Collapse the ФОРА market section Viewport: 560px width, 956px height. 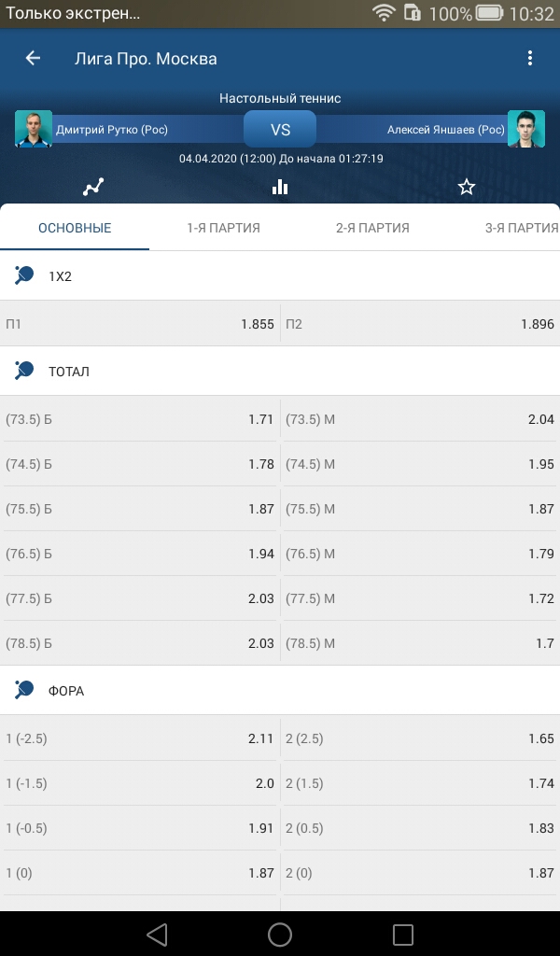pyautogui.click(x=280, y=691)
